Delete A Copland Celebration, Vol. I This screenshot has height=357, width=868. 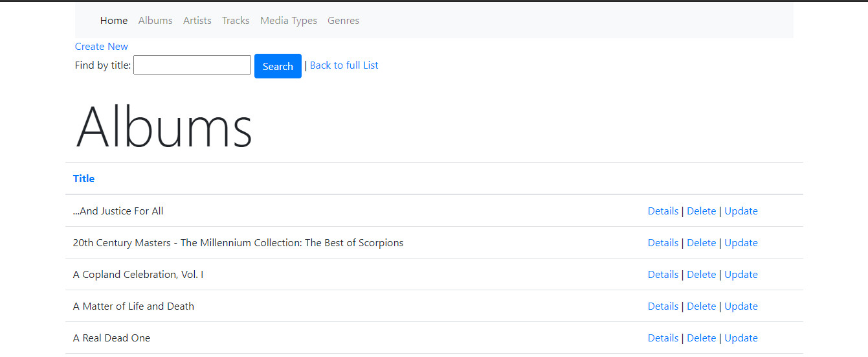701,275
